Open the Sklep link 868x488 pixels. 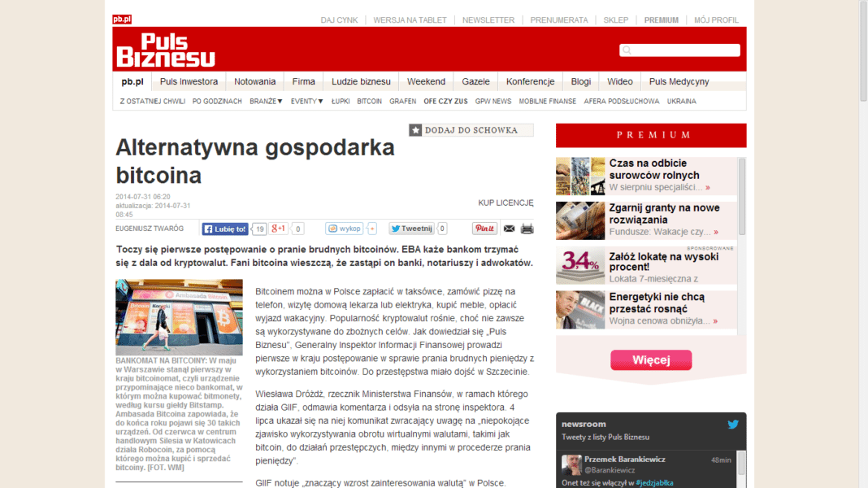click(x=615, y=20)
